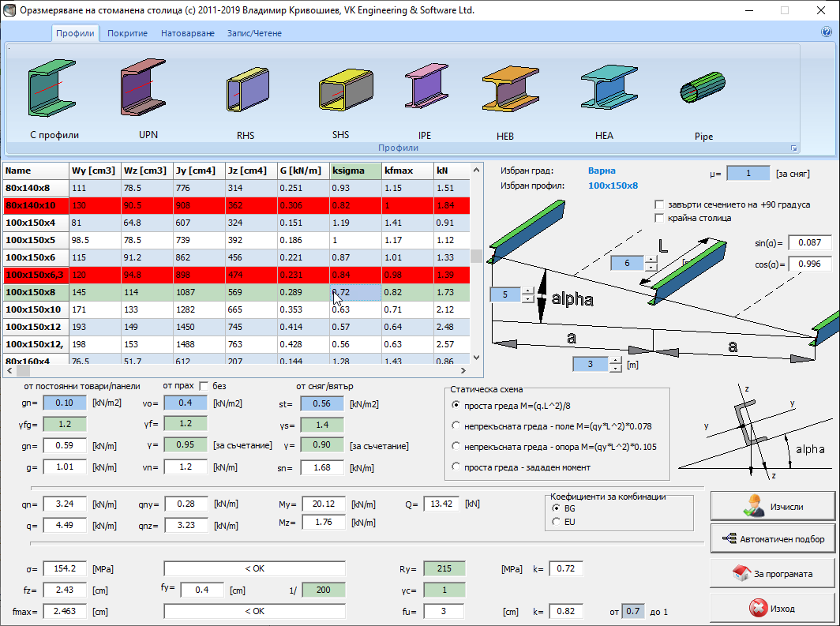Switch to the Натоварване tab
840x626 pixels.
point(187,33)
